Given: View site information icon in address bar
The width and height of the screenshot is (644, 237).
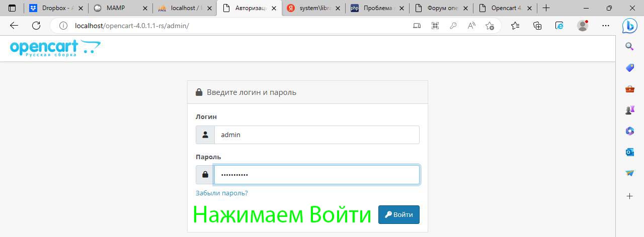Looking at the screenshot, I should tap(63, 26).
